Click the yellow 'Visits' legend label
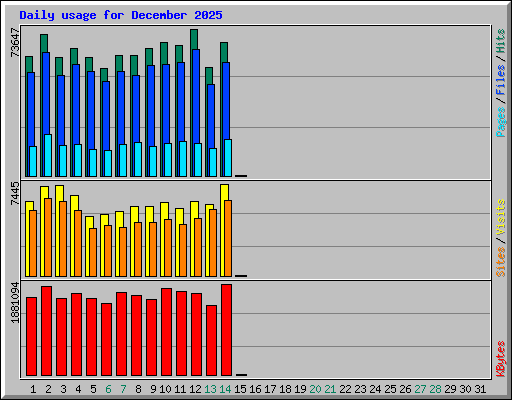Screen dimensions: 512x400 coord(501,217)
